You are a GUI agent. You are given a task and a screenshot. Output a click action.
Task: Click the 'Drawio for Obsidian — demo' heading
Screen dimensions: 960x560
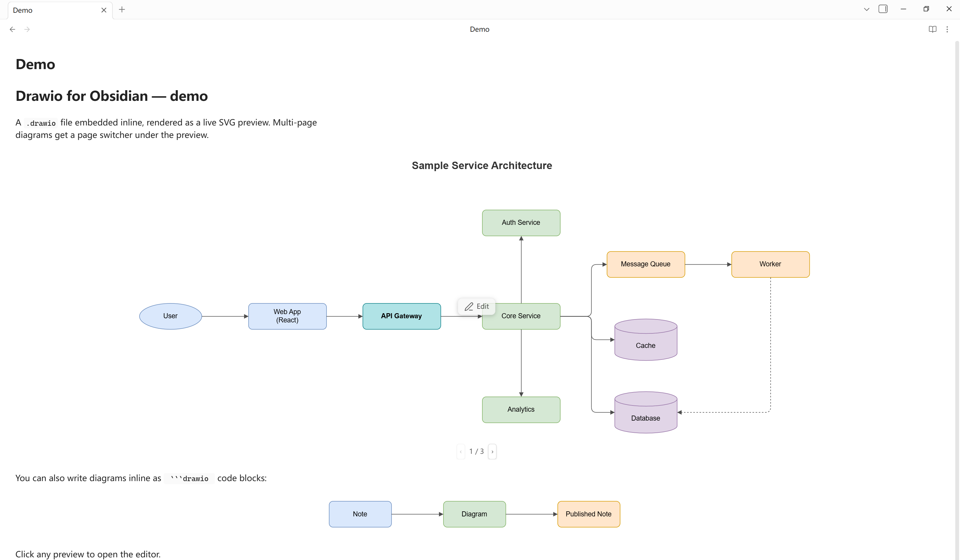112,96
